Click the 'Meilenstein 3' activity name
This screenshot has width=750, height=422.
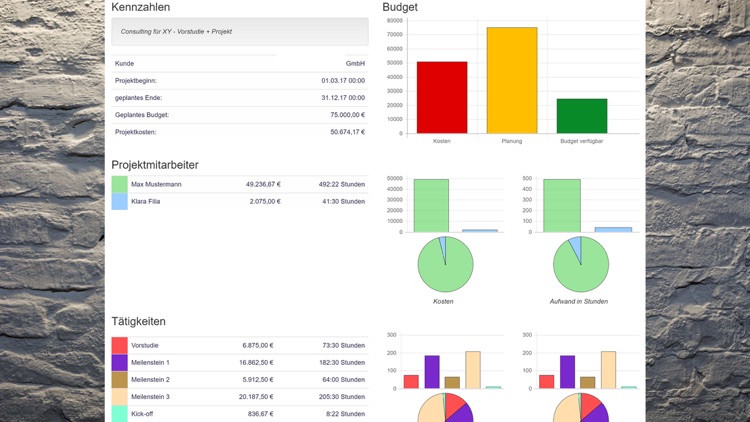pyautogui.click(x=150, y=397)
